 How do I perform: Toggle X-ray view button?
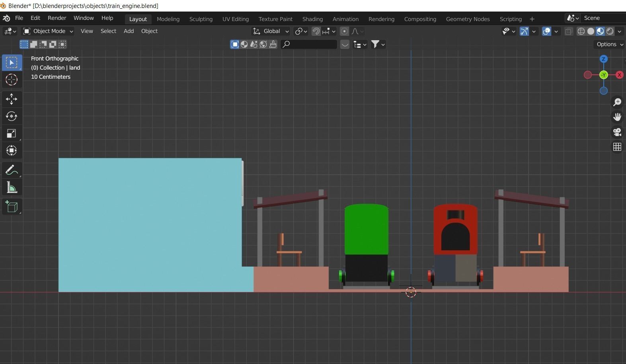click(x=569, y=31)
